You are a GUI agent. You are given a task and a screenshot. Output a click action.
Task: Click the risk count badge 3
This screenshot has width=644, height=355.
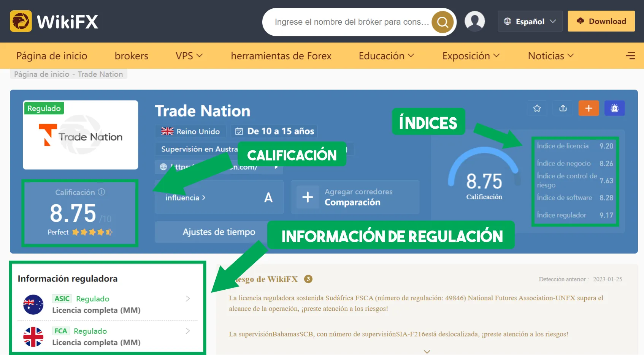click(x=308, y=279)
